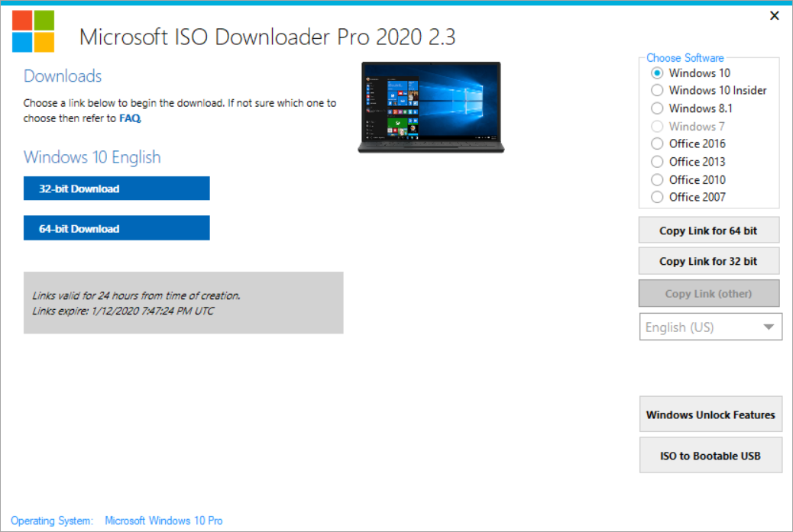Click the Downloads heading
The image size is (793, 532).
(63, 76)
